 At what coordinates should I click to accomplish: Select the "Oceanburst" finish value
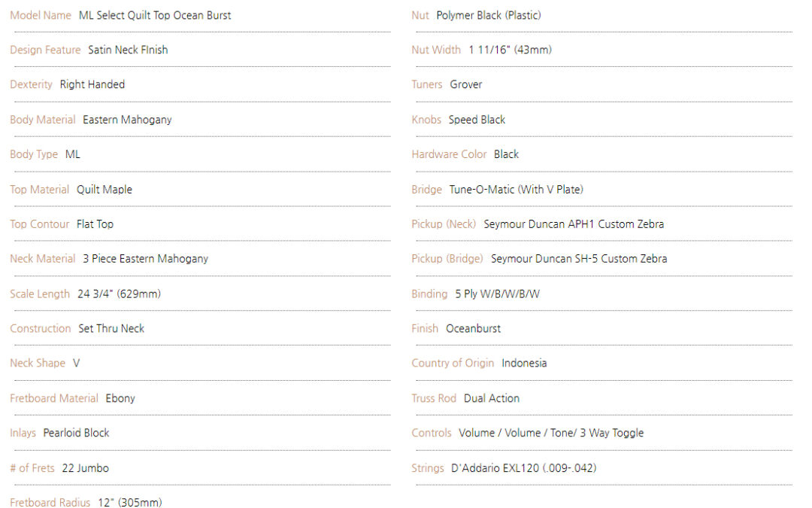pyautogui.click(x=474, y=329)
